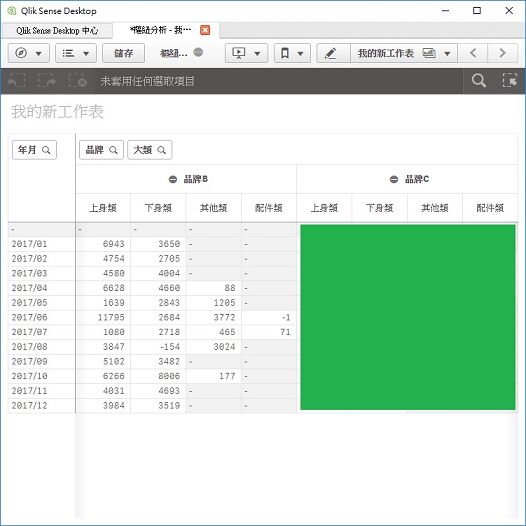Open the storytelling presentation menu
The width and height of the screenshot is (526, 526).
pos(246,53)
